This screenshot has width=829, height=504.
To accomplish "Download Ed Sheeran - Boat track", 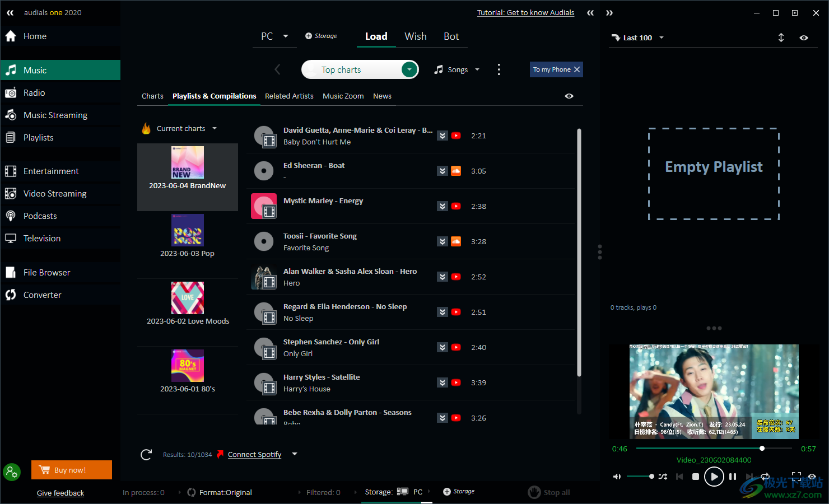I will coord(443,171).
